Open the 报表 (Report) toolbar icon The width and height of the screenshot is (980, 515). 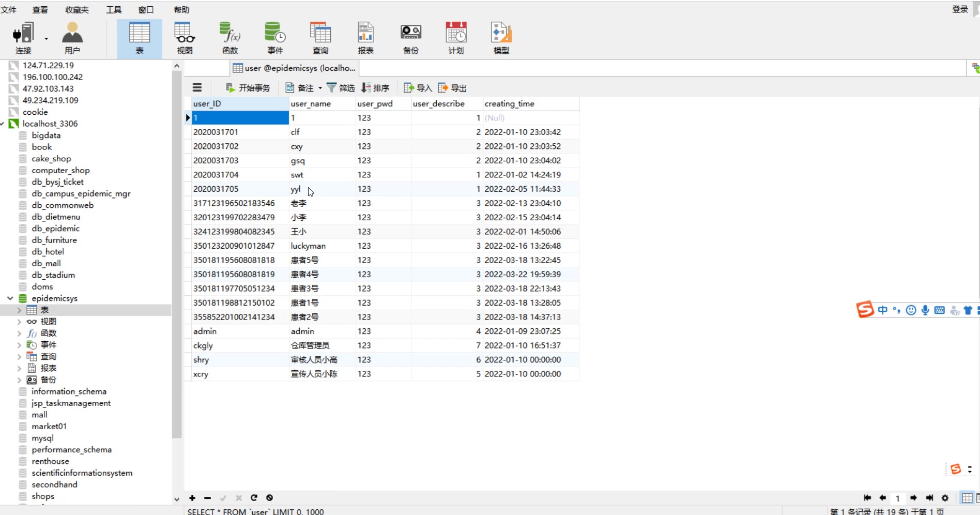365,38
